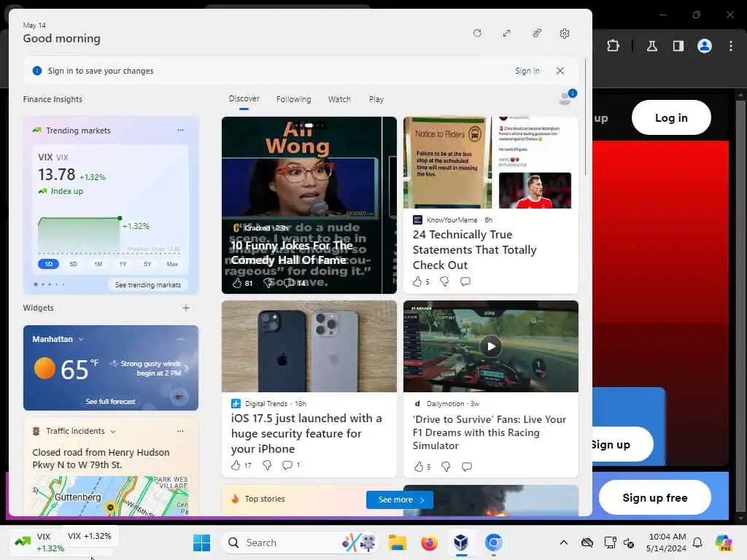Open profile icon with notification badge

pyautogui.click(x=567, y=97)
